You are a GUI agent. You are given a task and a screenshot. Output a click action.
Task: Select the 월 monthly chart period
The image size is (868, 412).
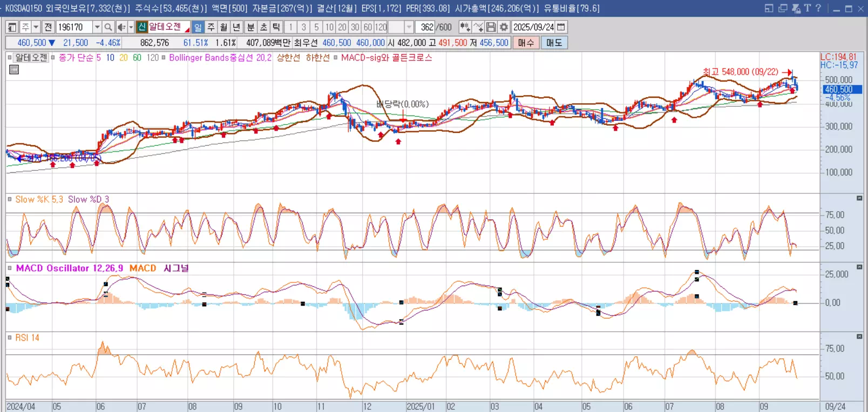tap(223, 27)
